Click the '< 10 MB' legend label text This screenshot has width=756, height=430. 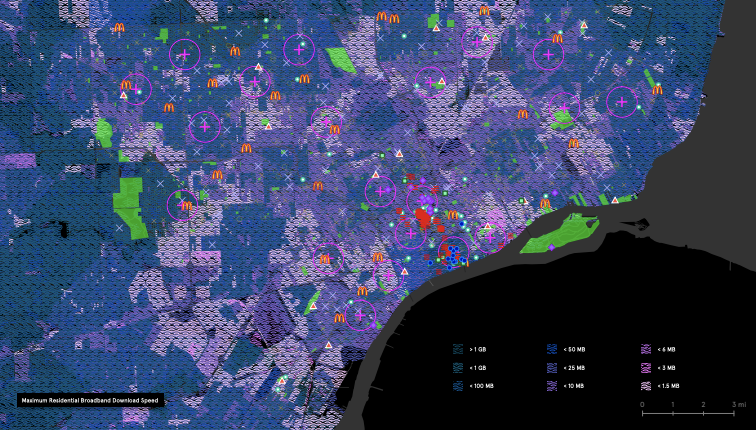tap(574, 386)
